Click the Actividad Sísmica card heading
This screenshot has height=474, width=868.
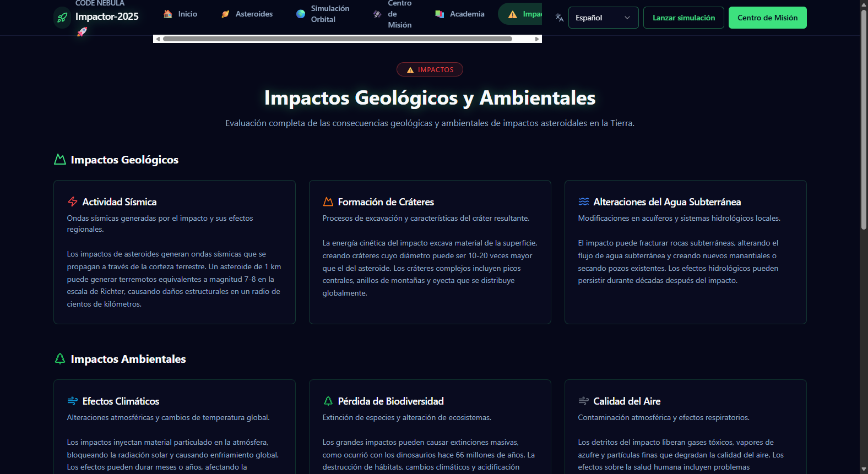(120, 202)
